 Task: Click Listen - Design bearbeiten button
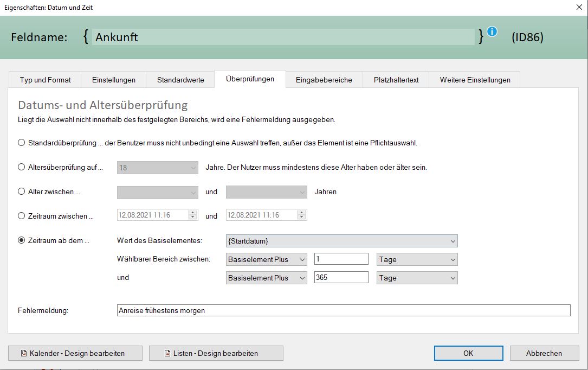(x=216, y=353)
